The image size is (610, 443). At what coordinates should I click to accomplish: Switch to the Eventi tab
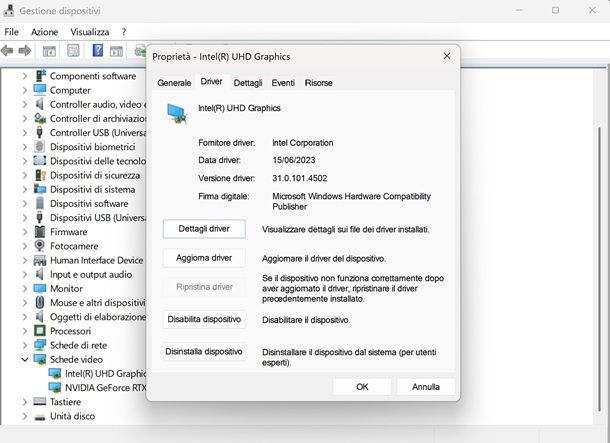pos(283,83)
